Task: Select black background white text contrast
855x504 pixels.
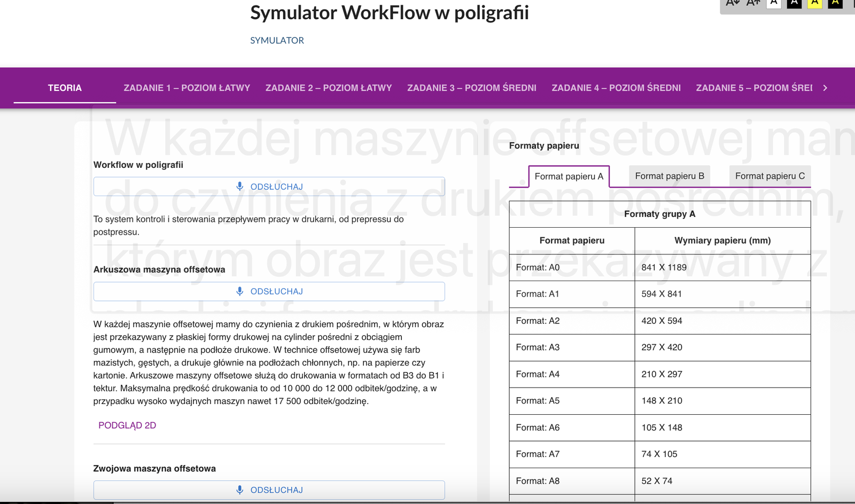Action: (794, 3)
